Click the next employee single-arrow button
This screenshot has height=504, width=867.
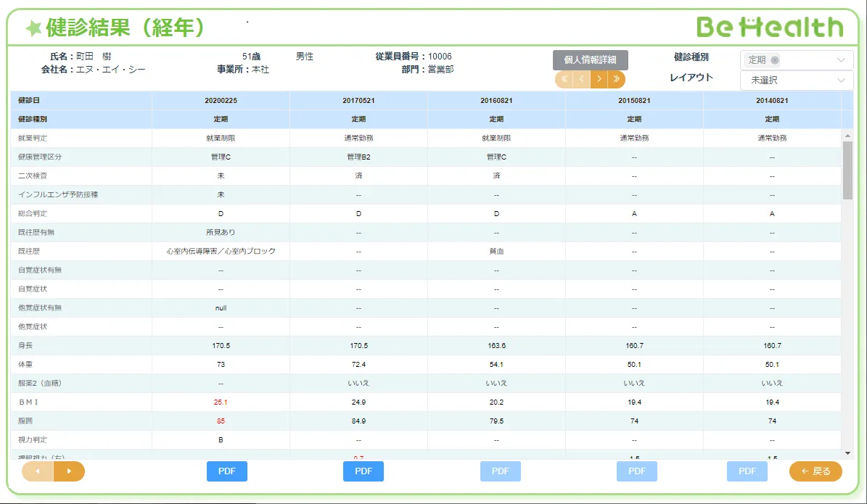point(599,79)
